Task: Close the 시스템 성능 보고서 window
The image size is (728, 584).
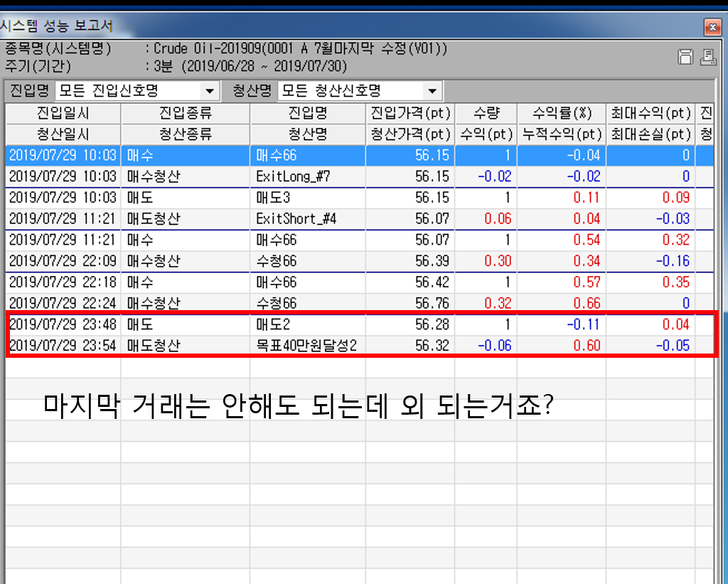Action: [712, 28]
